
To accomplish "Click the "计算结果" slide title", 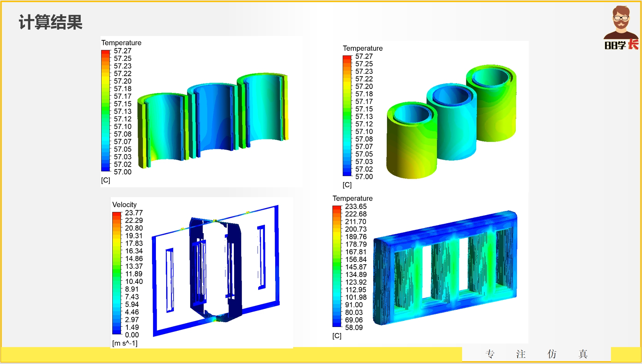I will (50, 23).
